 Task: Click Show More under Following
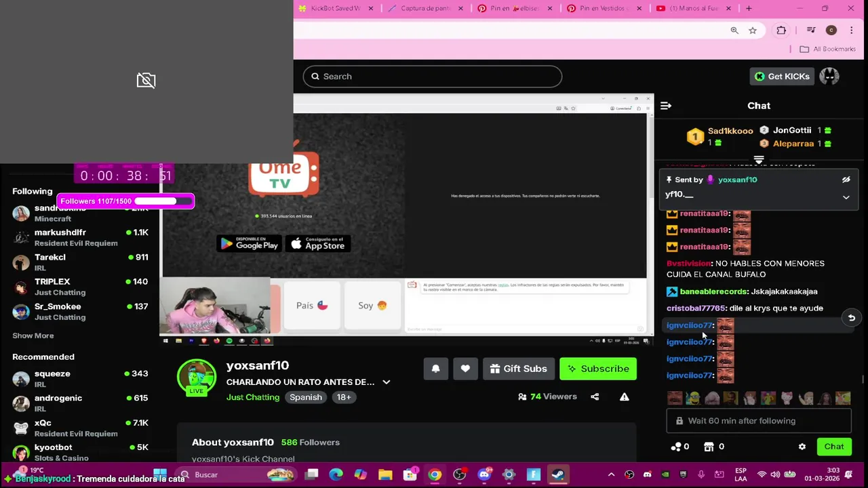click(x=33, y=335)
